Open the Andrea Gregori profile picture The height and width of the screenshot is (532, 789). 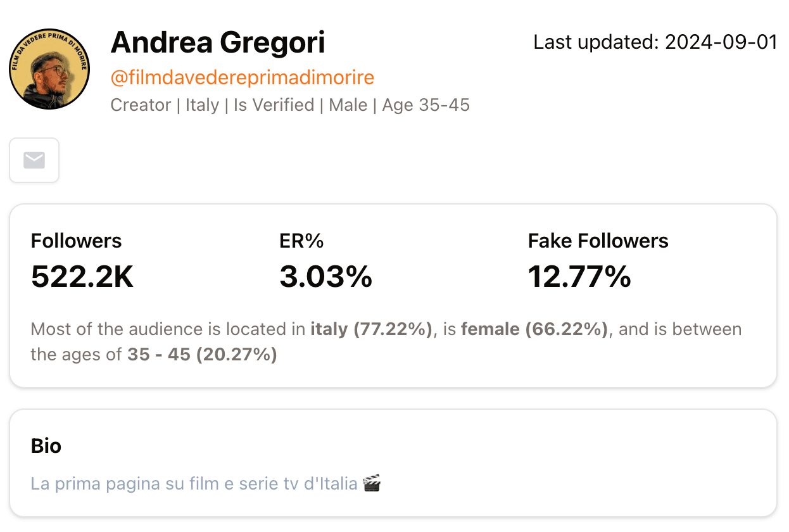point(49,68)
